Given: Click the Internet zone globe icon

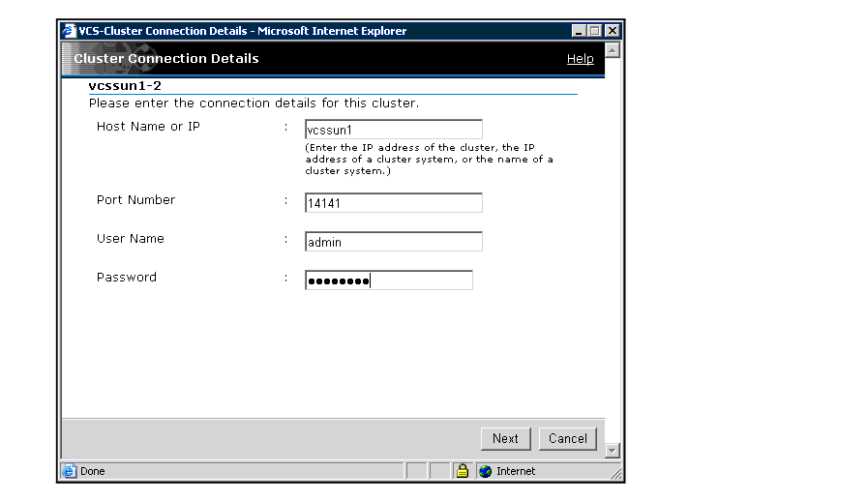Looking at the screenshot, I should [x=486, y=471].
